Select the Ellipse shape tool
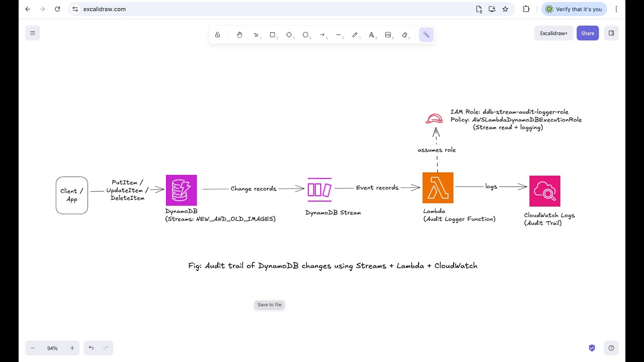Viewport: 644px width, 362px height. 305,35
